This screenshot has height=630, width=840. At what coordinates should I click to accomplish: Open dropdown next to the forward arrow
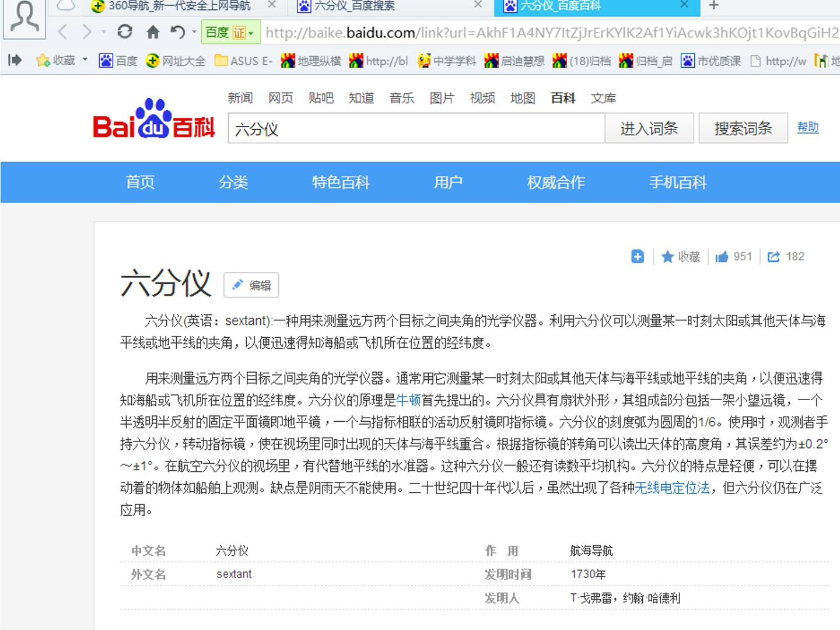pos(103,32)
